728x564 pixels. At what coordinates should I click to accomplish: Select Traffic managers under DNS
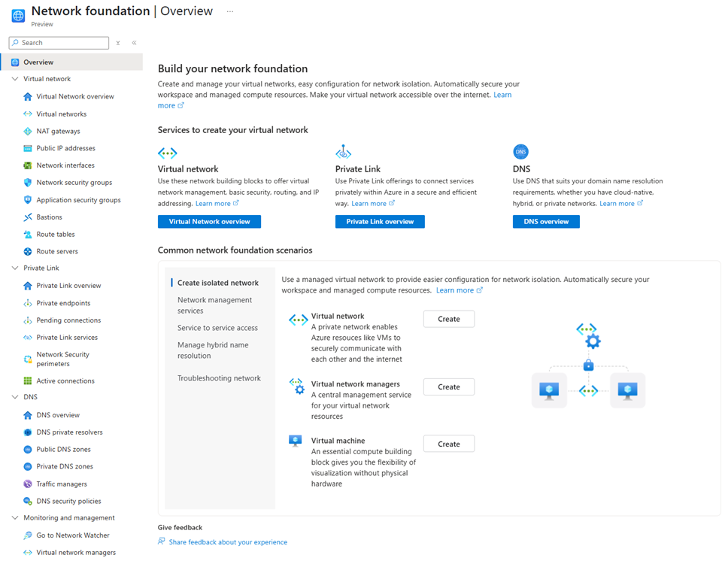click(62, 484)
